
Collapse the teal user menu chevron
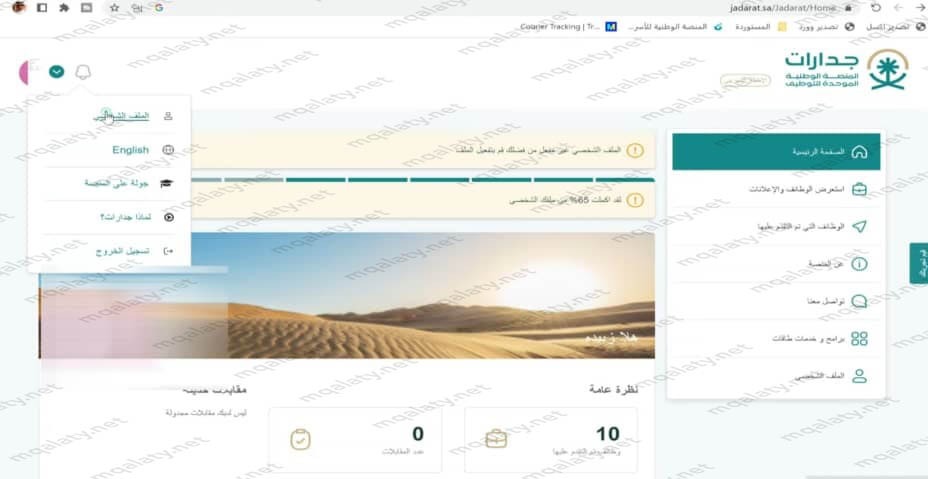(x=56, y=72)
